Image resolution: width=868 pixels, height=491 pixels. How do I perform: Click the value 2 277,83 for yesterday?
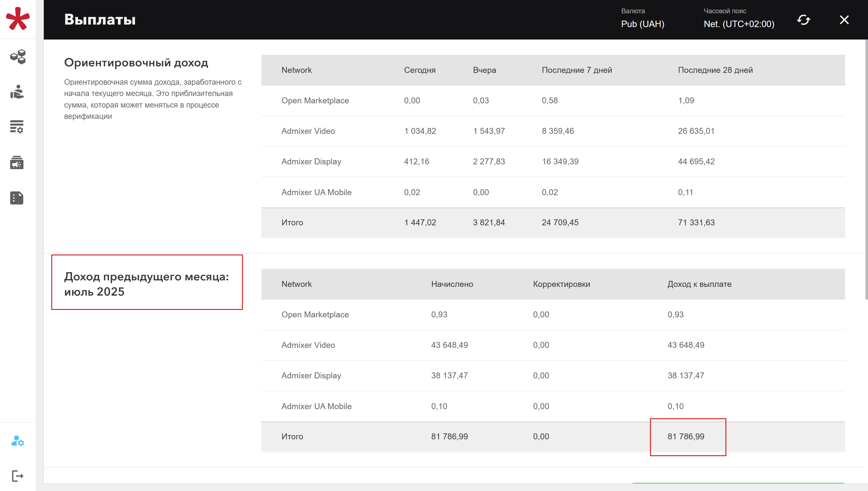(489, 162)
